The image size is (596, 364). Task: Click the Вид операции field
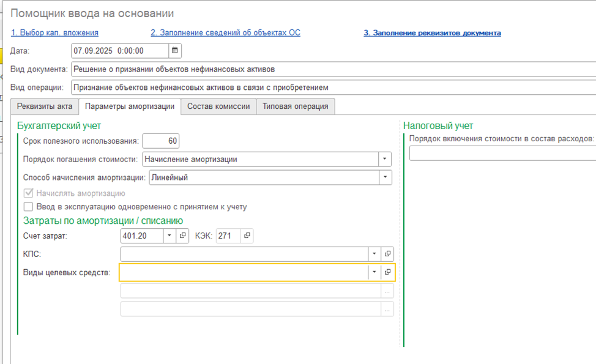333,87
